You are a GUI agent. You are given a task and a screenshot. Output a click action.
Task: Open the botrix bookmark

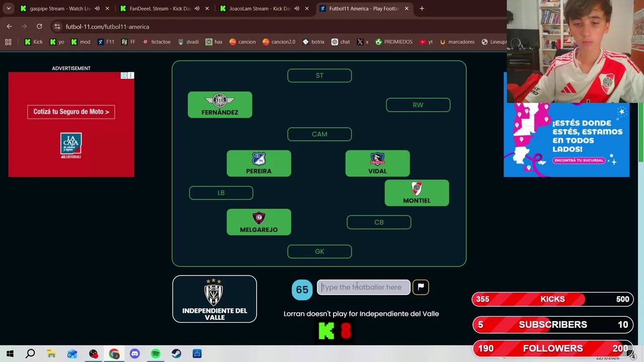(x=313, y=42)
